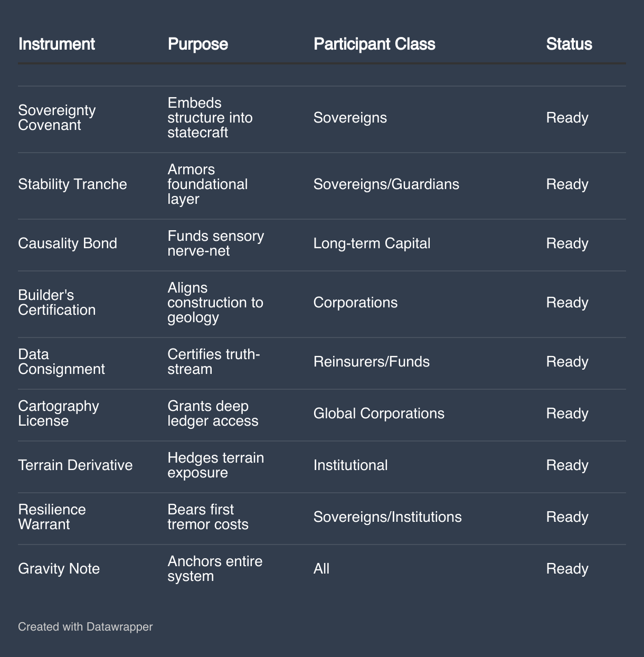
Task: Select the Long-term Capital participant cell
Action: pos(372,243)
